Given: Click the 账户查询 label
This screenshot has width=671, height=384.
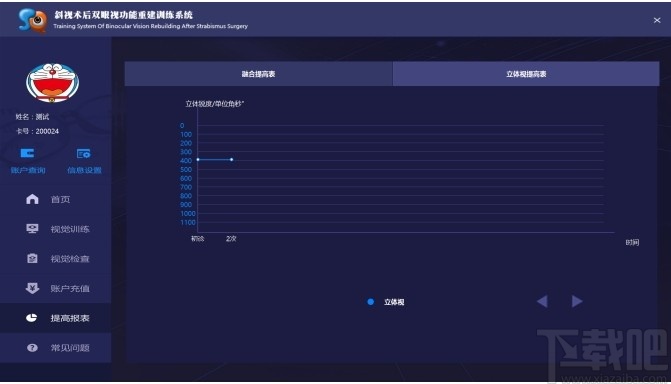Looking at the screenshot, I should click(28, 170).
